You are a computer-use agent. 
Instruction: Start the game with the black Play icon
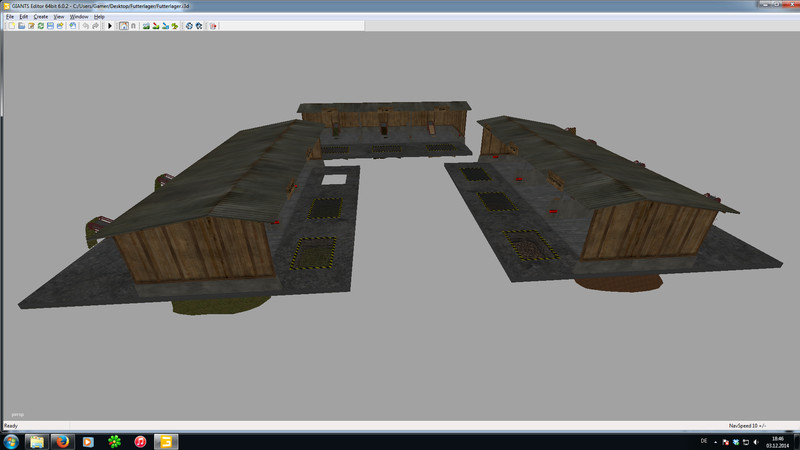coord(110,26)
